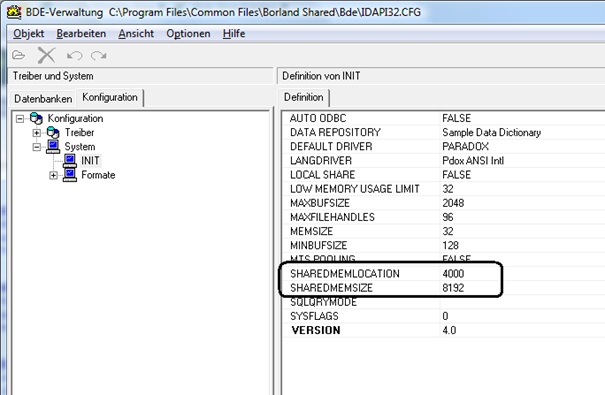Screen dimensions: 605x395
Task: Click the LANGDRIVER parameter name
Action: [321, 161]
